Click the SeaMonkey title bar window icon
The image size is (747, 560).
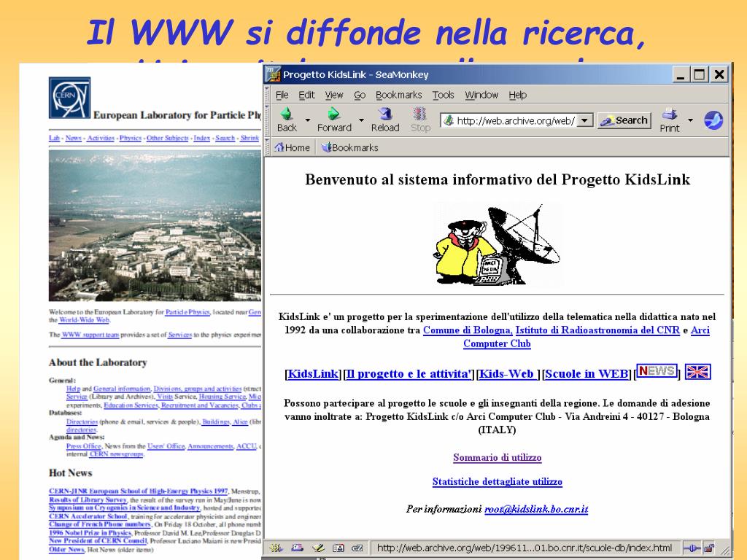click(x=273, y=74)
